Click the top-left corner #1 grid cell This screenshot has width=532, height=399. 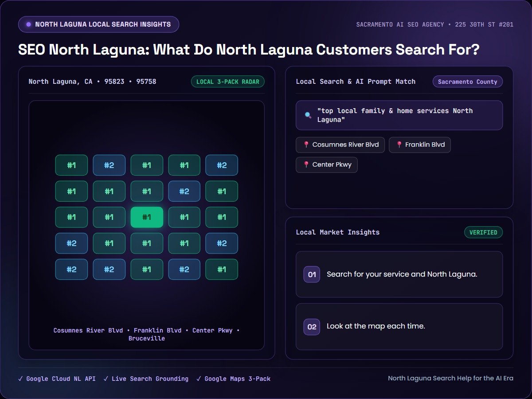coord(71,165)
